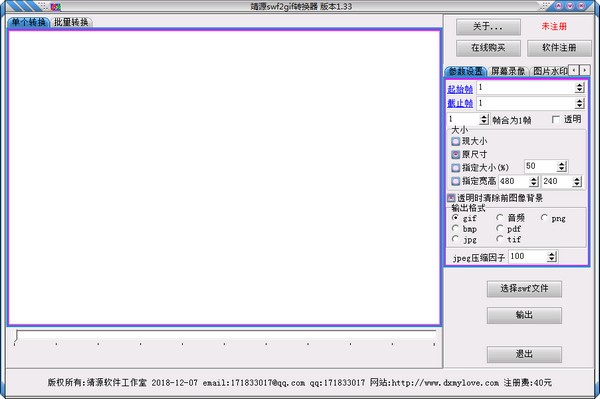The width and height of the screenshot is (600, 399).
Task: Adjust width spinner showing 480
Action: pos(534,181)
